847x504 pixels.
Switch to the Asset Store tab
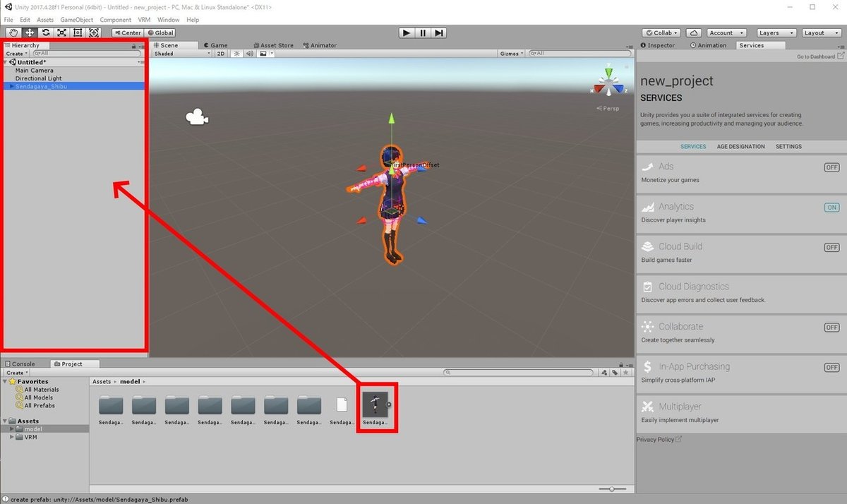tap(272, 45)
